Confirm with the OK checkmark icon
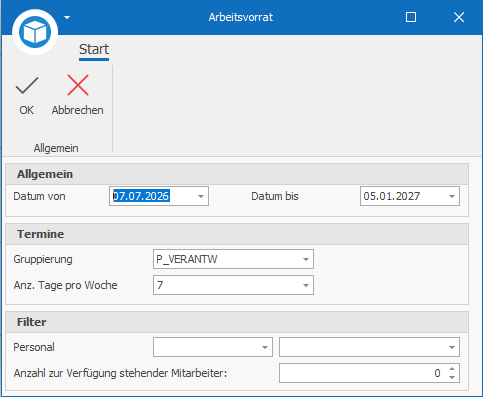Screen dimensions: 483x397 pyautogui.click(x=27, y=86)
